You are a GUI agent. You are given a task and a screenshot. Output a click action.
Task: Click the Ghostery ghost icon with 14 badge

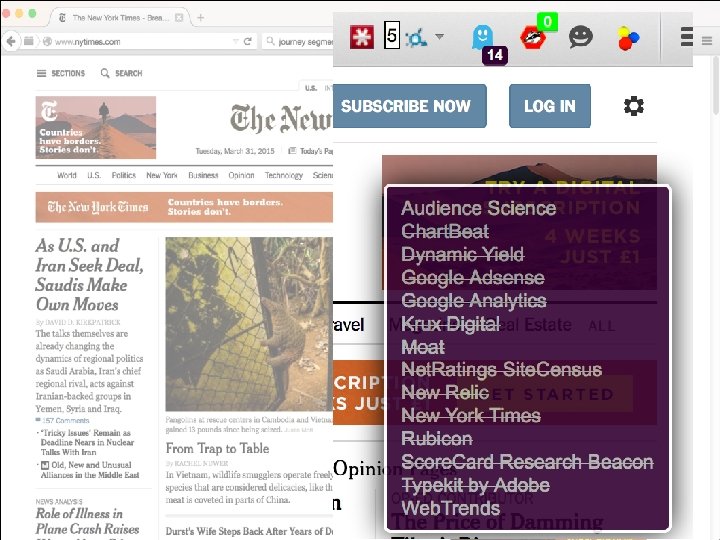(483, 38)
